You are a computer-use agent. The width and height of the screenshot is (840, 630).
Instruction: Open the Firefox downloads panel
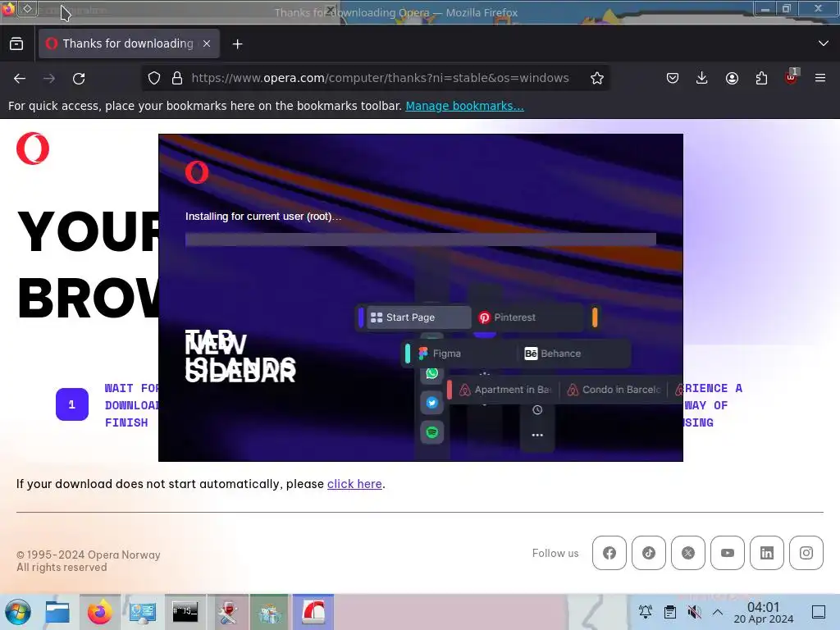tap(702, 78)
